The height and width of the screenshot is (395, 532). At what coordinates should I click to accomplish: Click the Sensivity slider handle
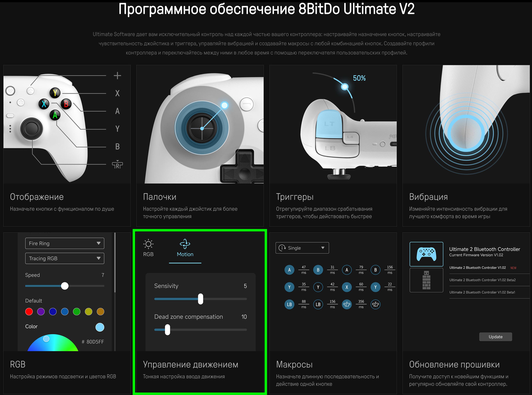click(x=201, y=299)
